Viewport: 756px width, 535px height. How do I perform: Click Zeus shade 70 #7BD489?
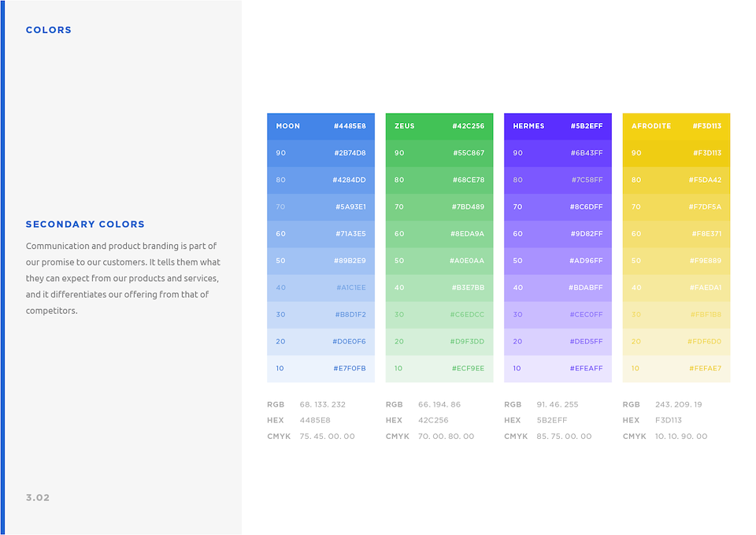pos(439,207)
